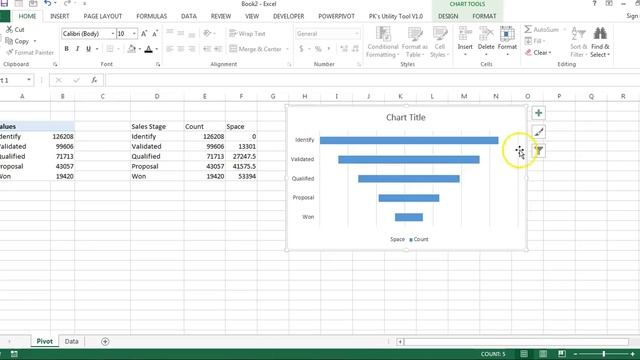Screen dimensions: 640x360
Task: Click the Chart Filters funnel button
Action: 540,151
